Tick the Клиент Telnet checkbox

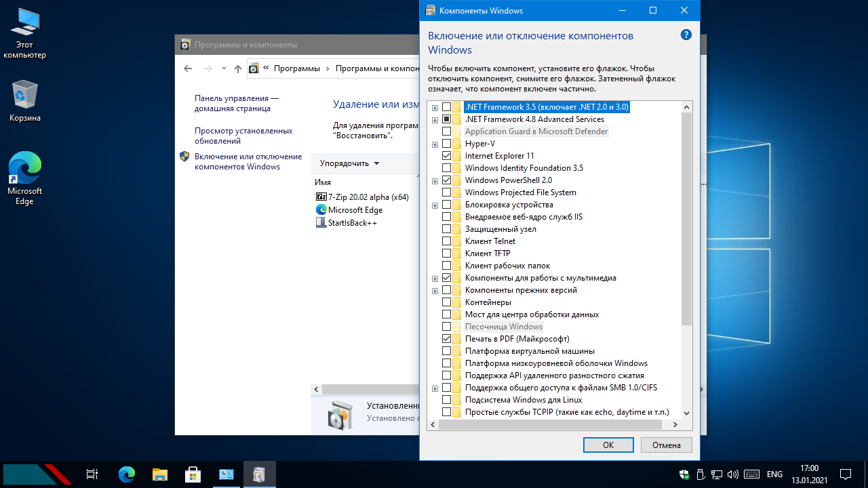tap(446, 241)
